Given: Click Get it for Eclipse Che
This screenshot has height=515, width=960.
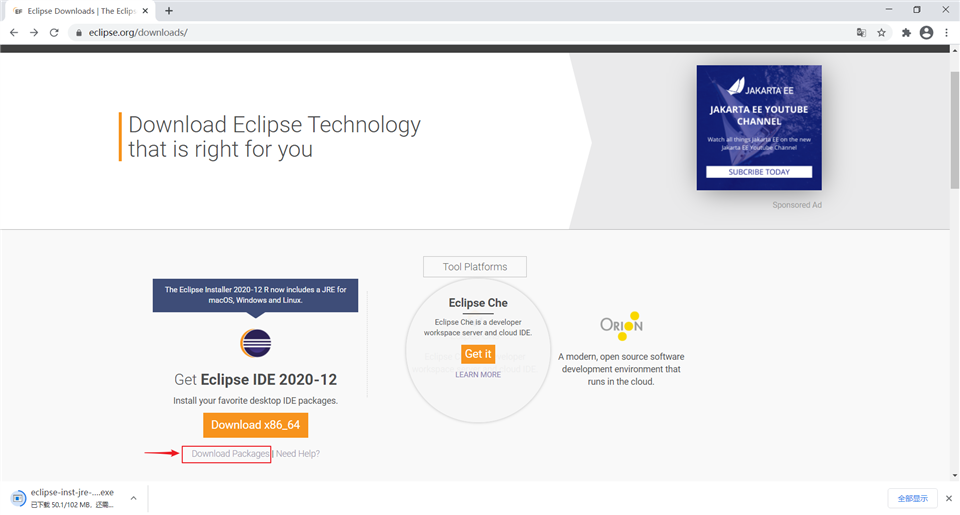Looking at the screenshot, I should coord(478,354).
